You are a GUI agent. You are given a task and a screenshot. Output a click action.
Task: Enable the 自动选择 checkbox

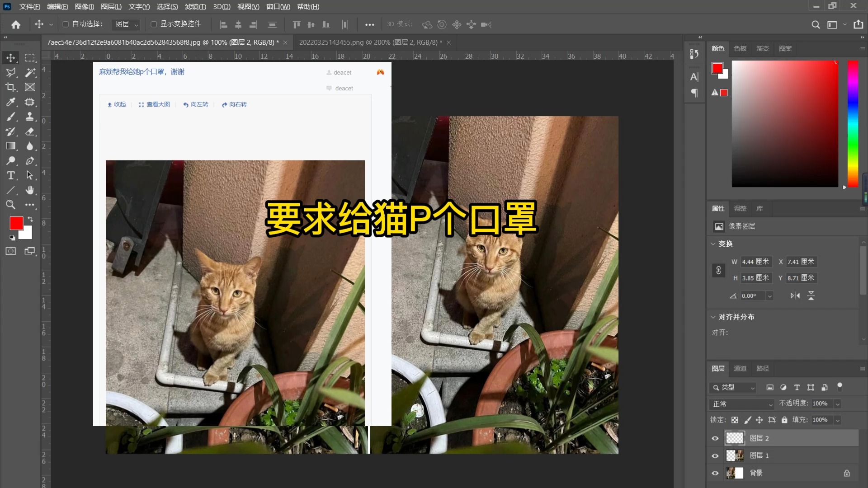66,24
